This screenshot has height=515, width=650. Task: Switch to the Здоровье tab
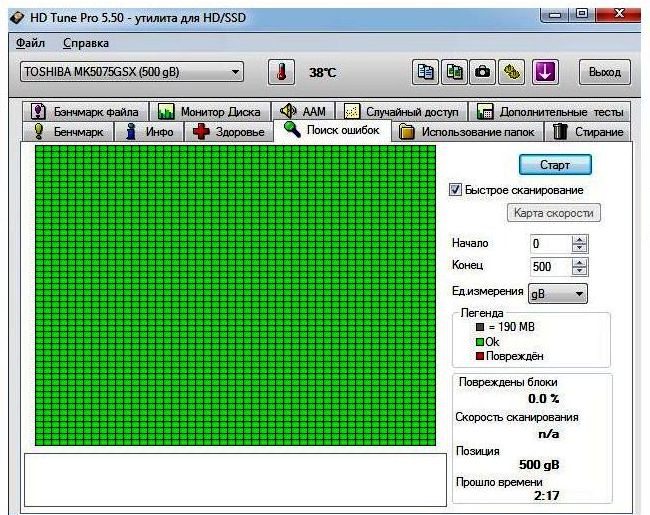point(229,132)
